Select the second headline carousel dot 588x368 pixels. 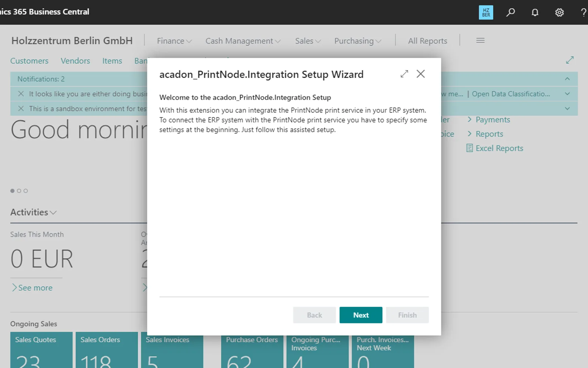click(19, 191)
